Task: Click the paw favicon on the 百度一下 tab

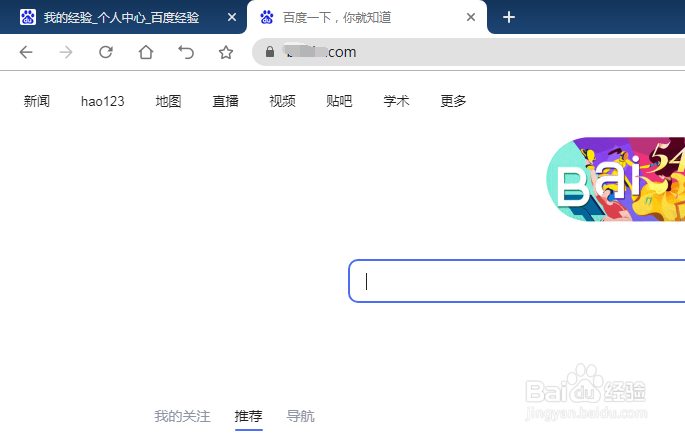Action: 266,17
